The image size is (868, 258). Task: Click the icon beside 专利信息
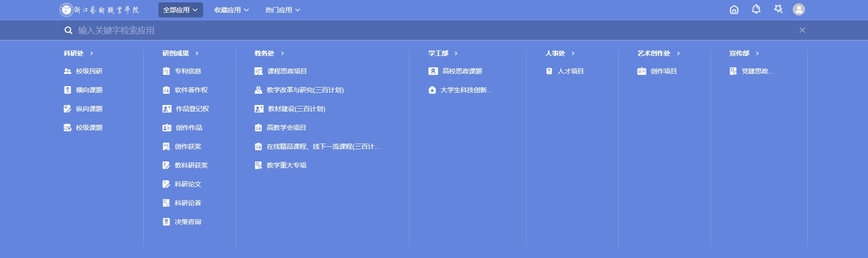pos(166,71)
